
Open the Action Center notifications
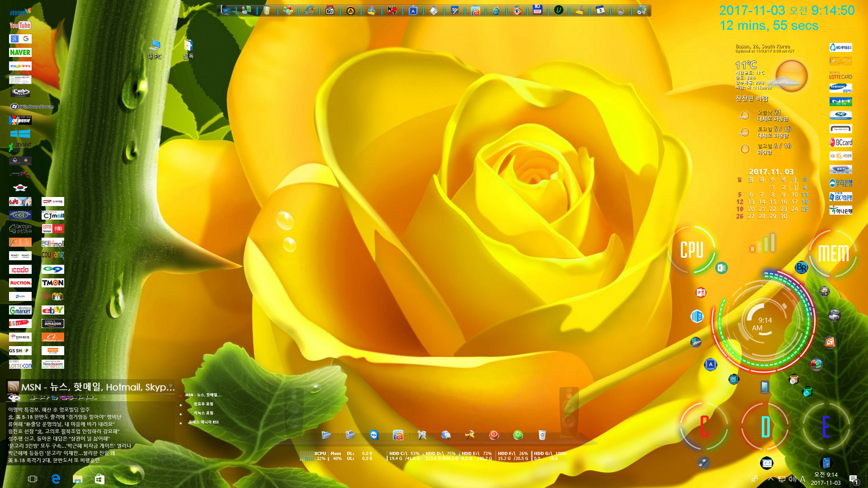(854, 479)
